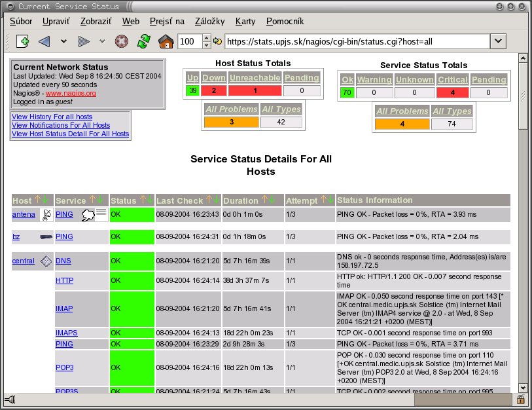Open the Upraviť menu
532x410 pixels.
56,21
